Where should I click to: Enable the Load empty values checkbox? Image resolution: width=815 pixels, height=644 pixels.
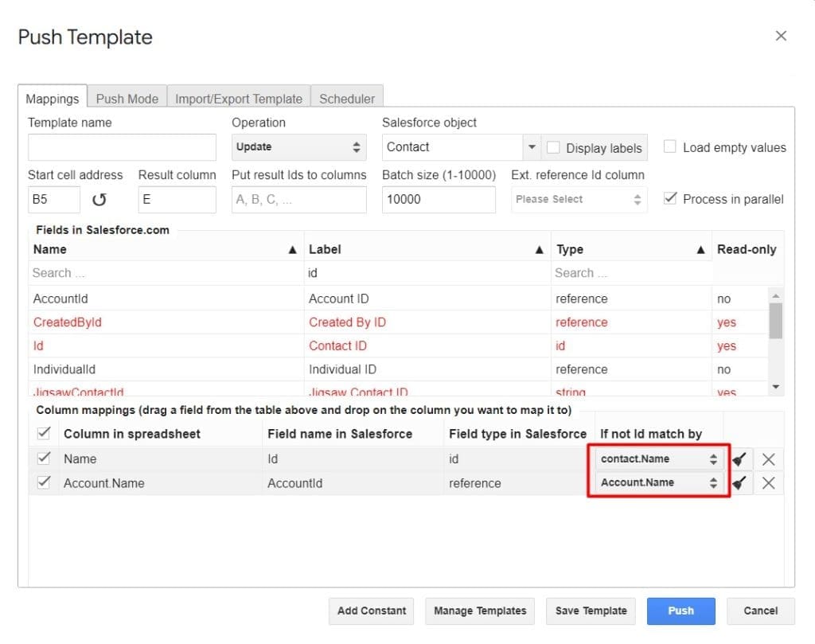coord(669,146)
